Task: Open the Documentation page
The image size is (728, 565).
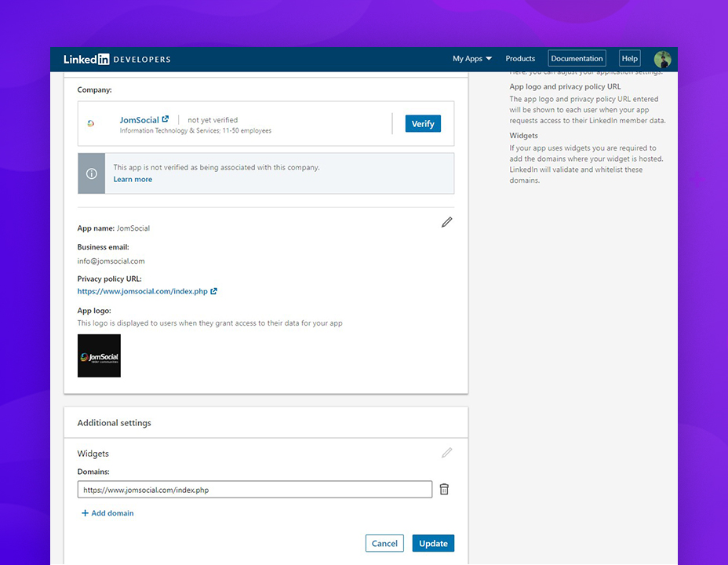Action: [x=577, y=59]
